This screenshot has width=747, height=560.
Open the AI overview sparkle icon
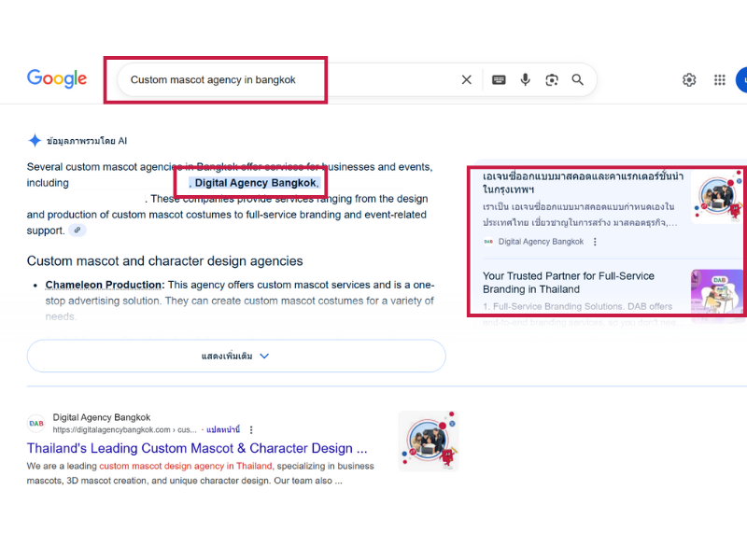point(35,141)
